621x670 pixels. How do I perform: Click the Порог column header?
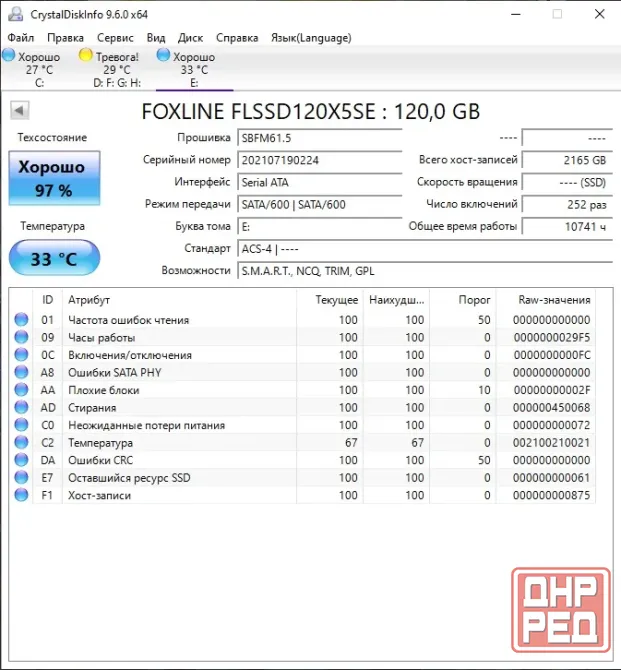point(463,300)
